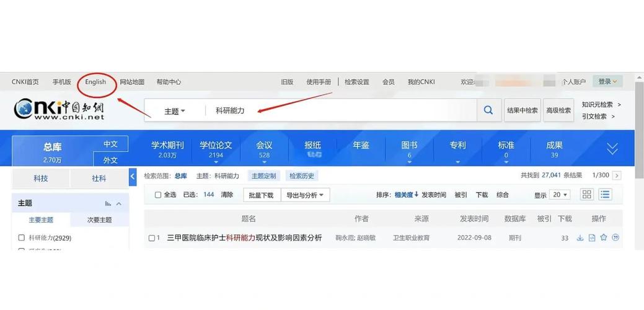Select the 总库 tab
This screenshot has width=644, height=310.
coord(53,151)
